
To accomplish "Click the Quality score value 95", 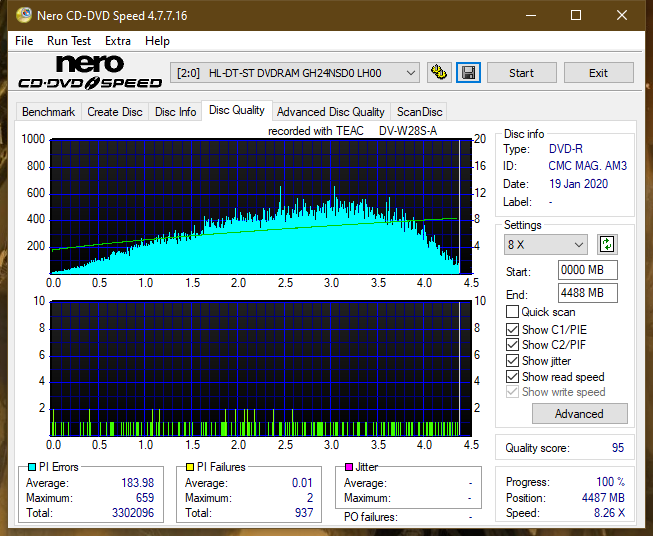I will [618, 448].
